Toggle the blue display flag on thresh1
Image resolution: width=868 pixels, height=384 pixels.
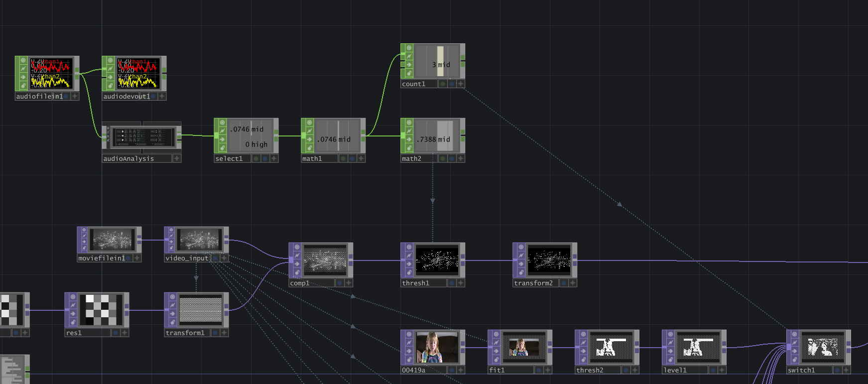[x=452, y=283]
